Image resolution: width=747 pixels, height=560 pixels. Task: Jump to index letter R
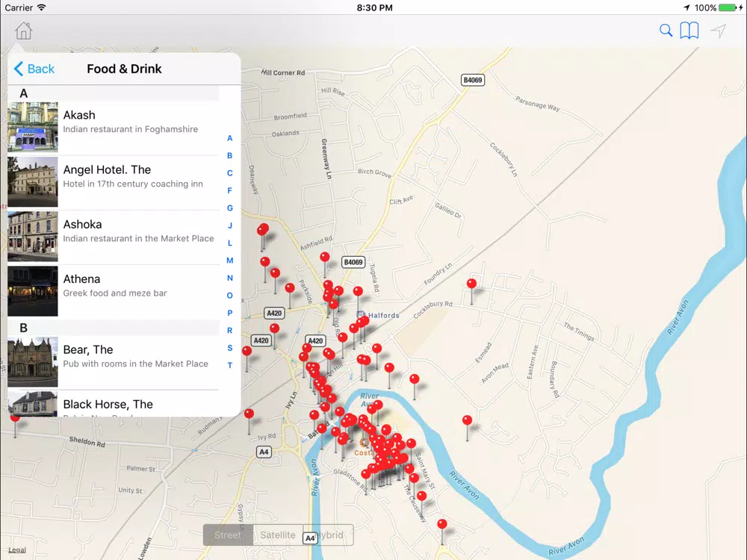click(x=229, y=331)
